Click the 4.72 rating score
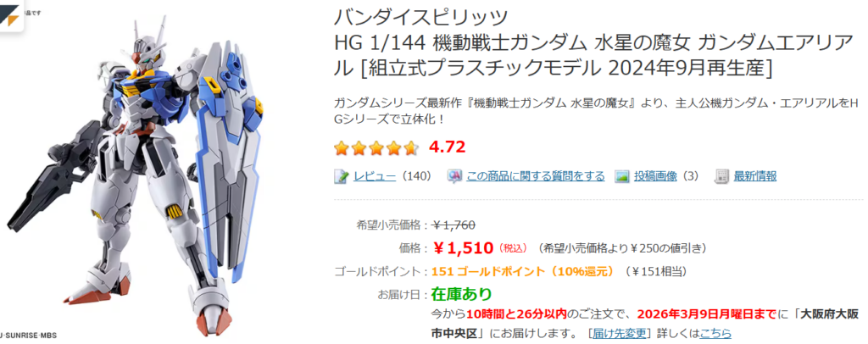Screen dimensions: 868x344 tap(448, 147)
